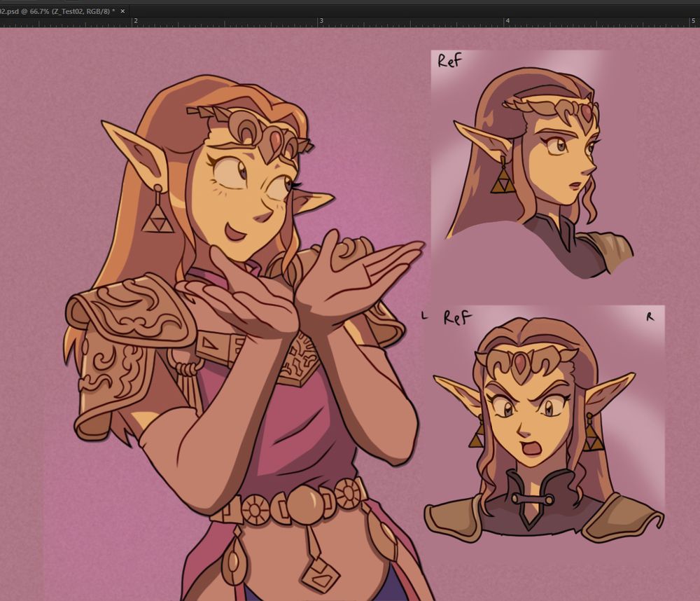Click the ruler mark labeled 4
Image resolution: width=700 pixels, height=601 pixels.
(x=507, y=21)
